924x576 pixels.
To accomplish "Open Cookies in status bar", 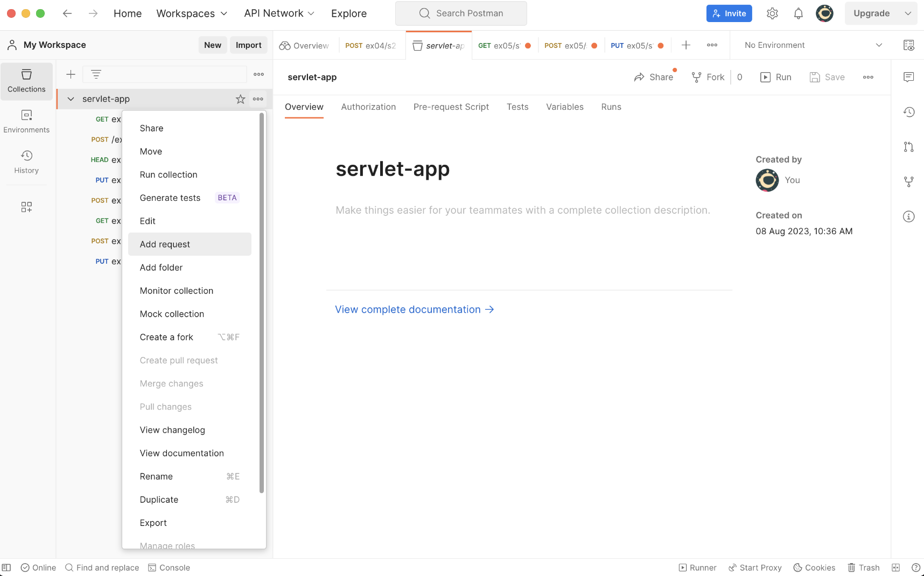I will click(x=814, y=567).
